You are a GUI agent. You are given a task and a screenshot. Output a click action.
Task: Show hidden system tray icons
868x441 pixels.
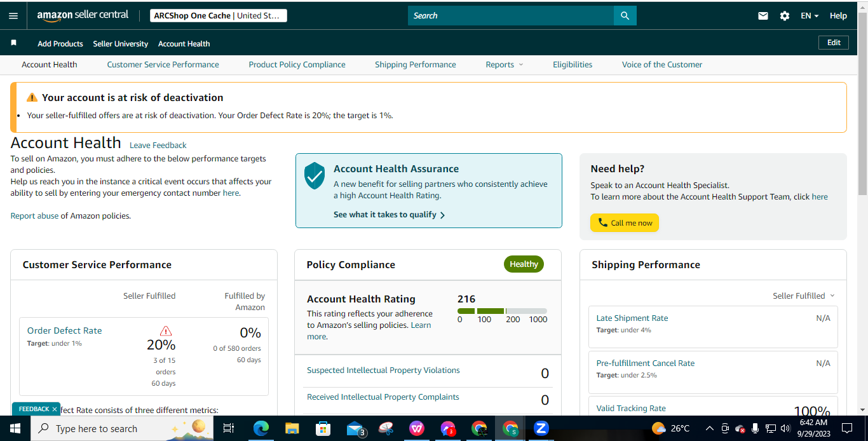pyautogui.click(x=709, y=428)
